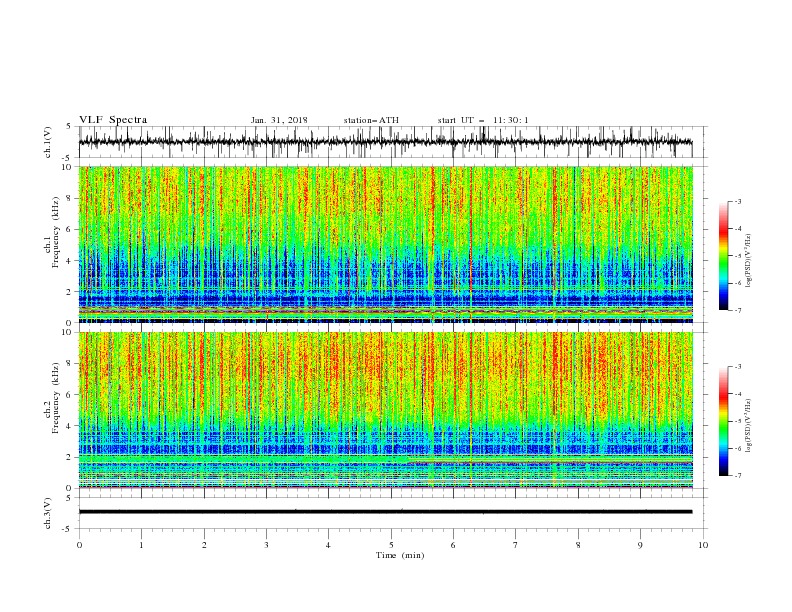Click the date text "Jan. 31, 2018"
Viewport: 792px width, 612px height.
279,120
